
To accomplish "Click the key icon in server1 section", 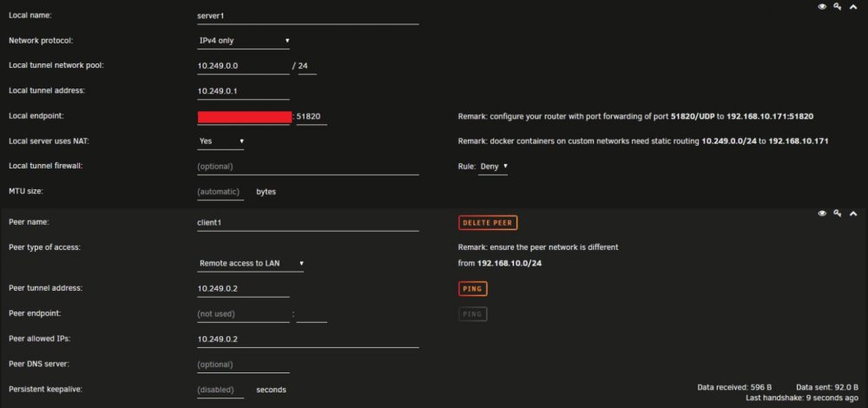I will tap(838, 7).
